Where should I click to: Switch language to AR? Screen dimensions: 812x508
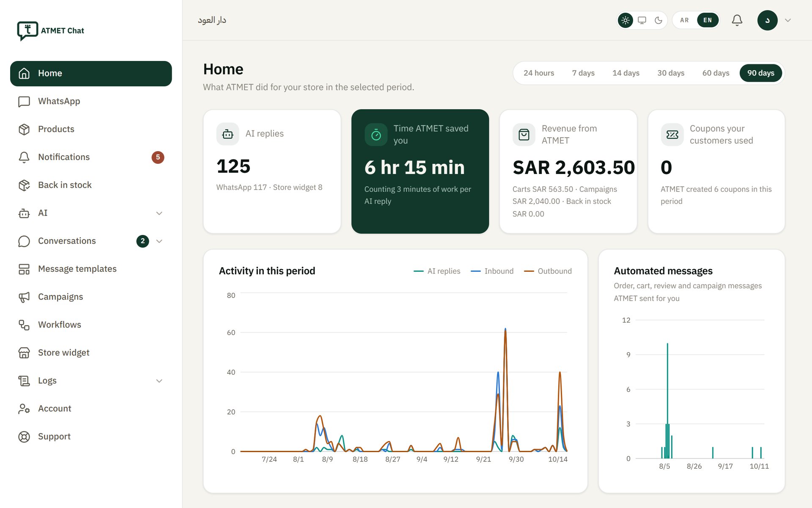point(684,20)
